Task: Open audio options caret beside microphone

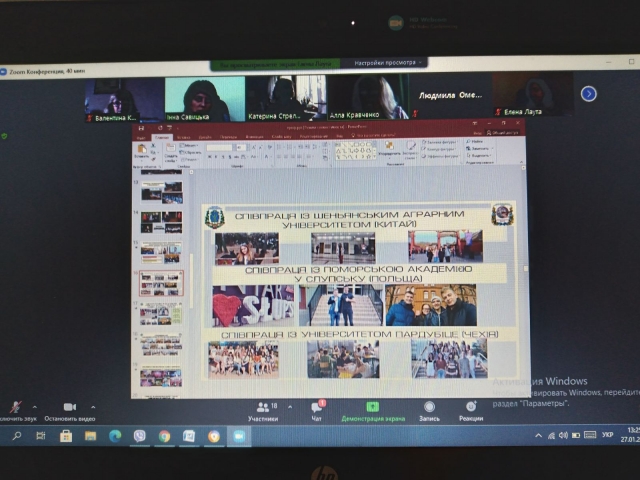Action: click(35, 407)
